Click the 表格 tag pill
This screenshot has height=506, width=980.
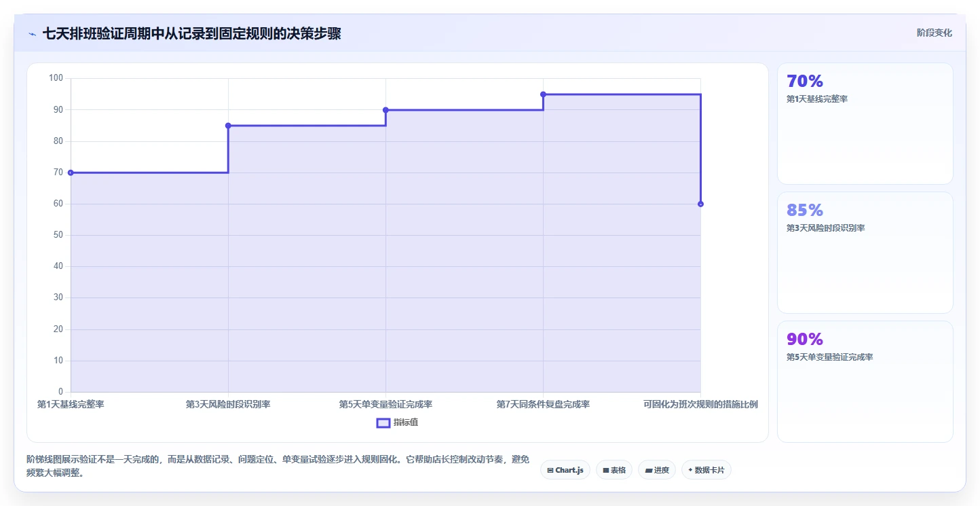[614, 470]
